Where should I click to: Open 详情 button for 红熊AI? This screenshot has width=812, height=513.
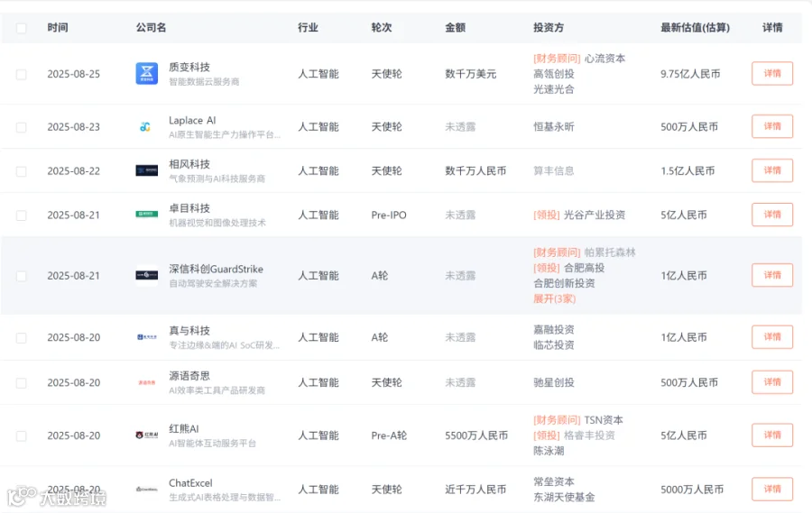(x=772, y=435)
